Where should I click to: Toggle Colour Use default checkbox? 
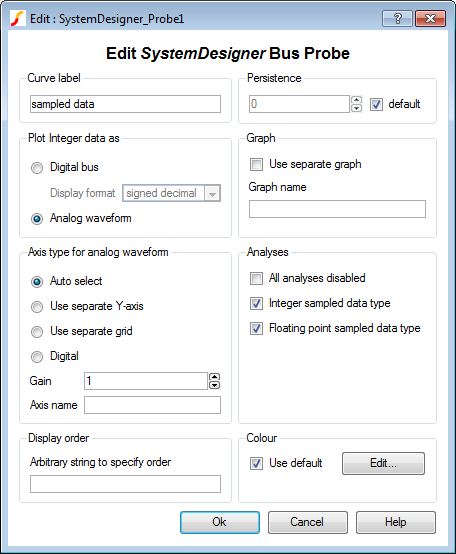point(256,463)
